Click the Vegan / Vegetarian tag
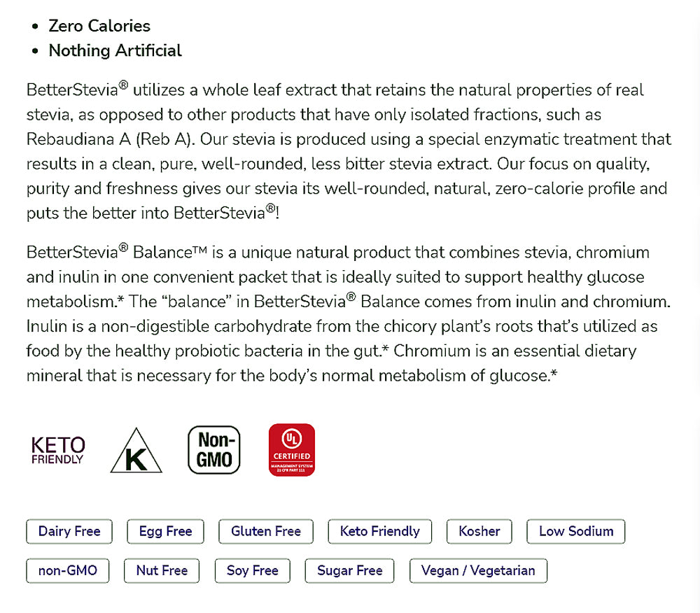The width and height of the screenshot is (700, 613). coord(478,570)
